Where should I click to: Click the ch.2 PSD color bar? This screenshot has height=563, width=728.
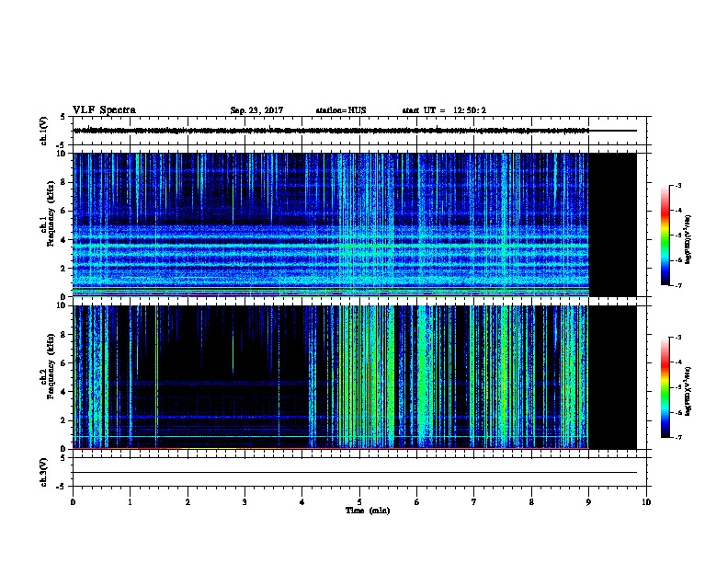pyautogui.click(x=665, y=387)
